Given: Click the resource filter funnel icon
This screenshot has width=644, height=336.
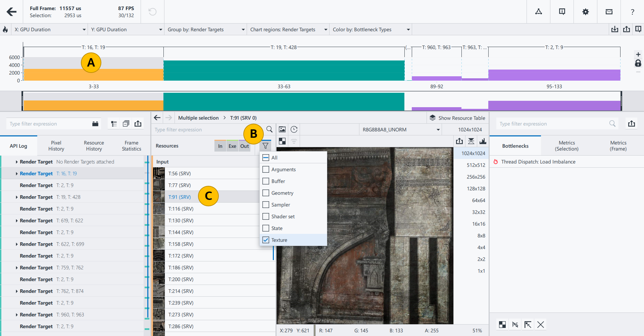Looking at the screenshot, I should click(265, 146).
